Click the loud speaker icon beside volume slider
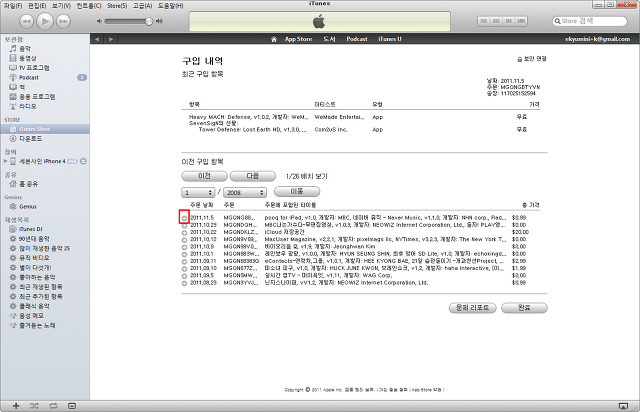This screenshot has width=640, height=412. coord(159,21)
